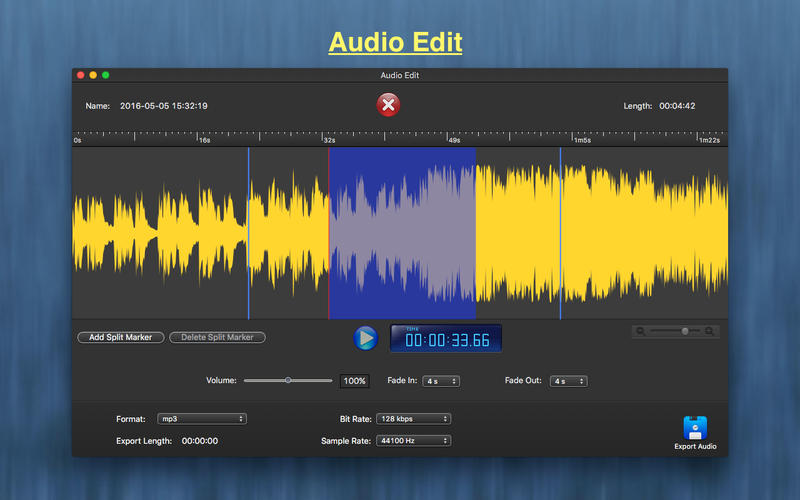The height and width of the screenshot is (500, 800).
Task: Open the Fade Out duration dropdown
Action: 569,381
